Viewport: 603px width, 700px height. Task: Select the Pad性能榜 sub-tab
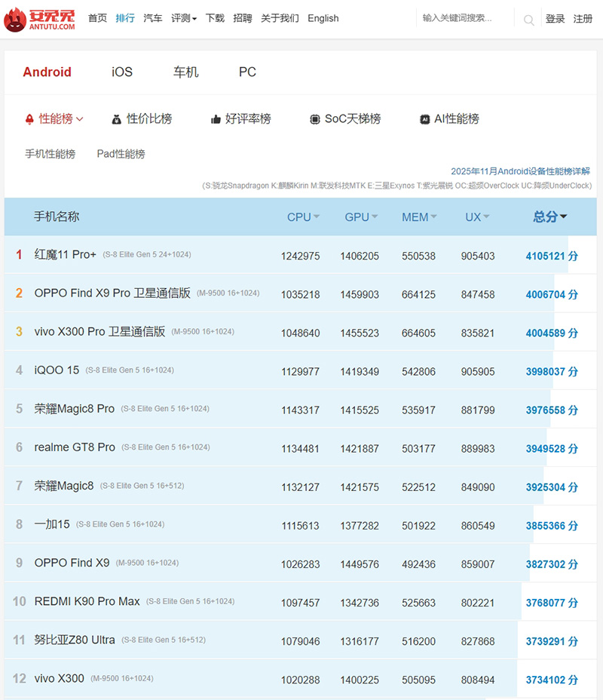pos(121,154)
